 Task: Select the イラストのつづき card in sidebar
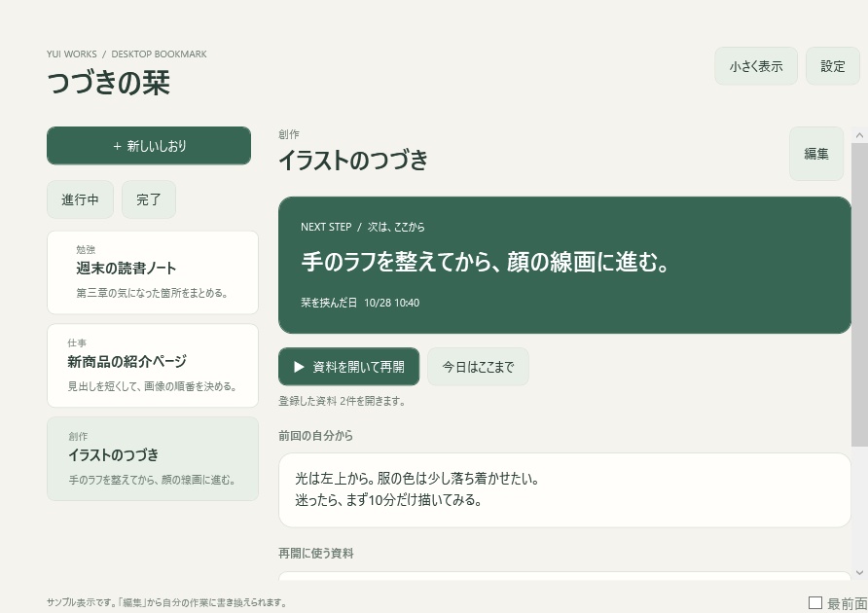[153, 459]
